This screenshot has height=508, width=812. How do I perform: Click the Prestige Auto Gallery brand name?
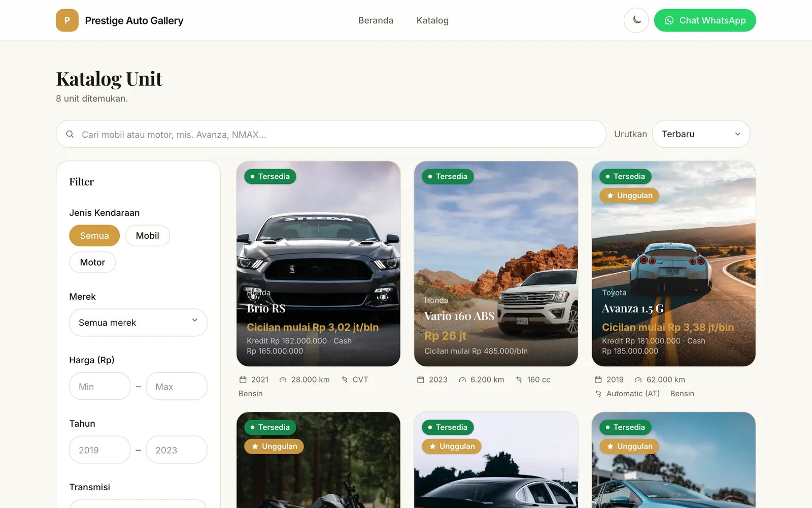point(134,20)
